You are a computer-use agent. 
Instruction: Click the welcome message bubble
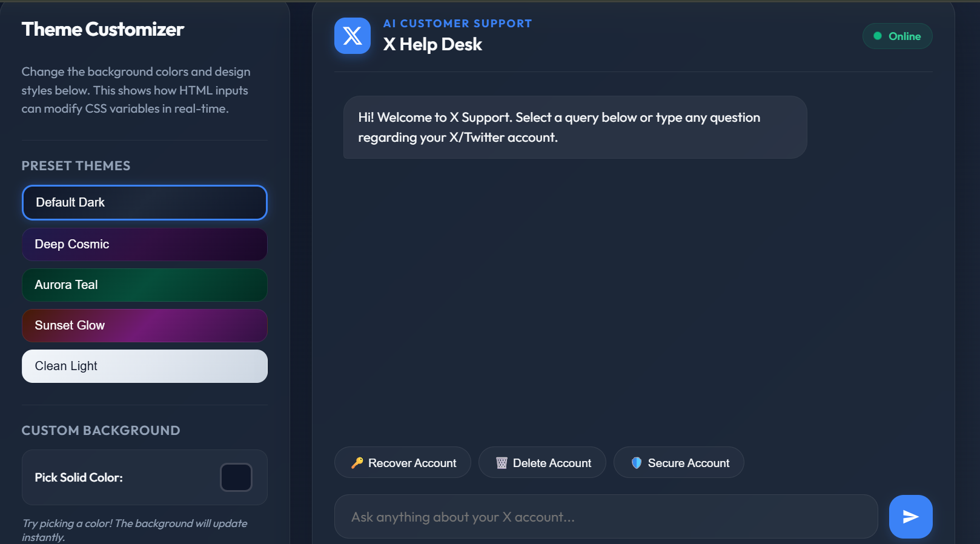coord(575,127)
